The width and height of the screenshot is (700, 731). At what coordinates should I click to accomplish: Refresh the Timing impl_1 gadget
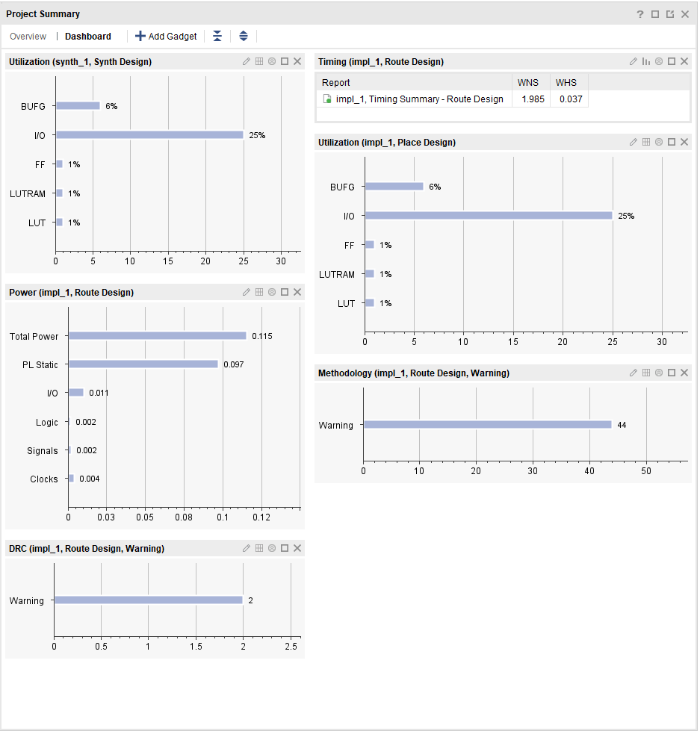[659, 61]
